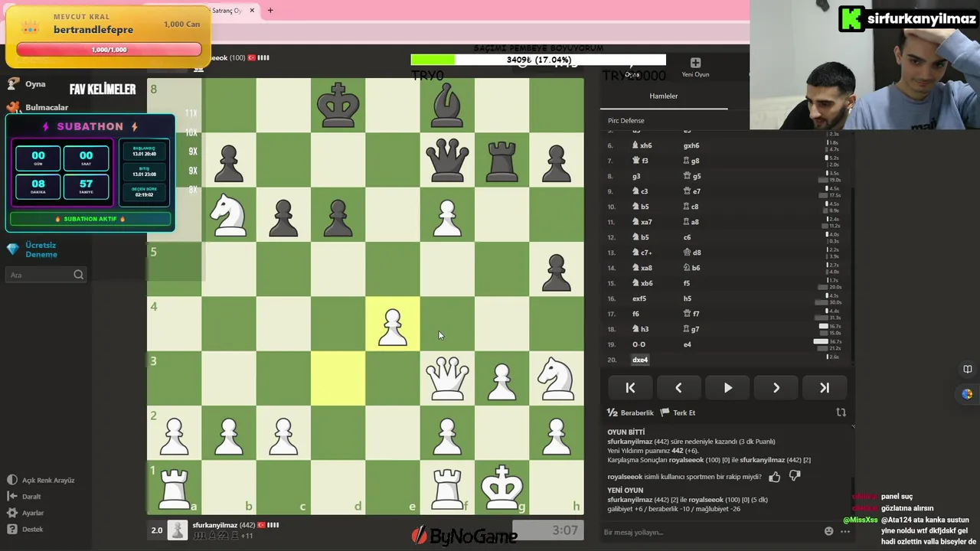Screen dimensions: 980x551
Task: Jump to the first move of the game
Action: pyautogui.click(x=630, y=388)
